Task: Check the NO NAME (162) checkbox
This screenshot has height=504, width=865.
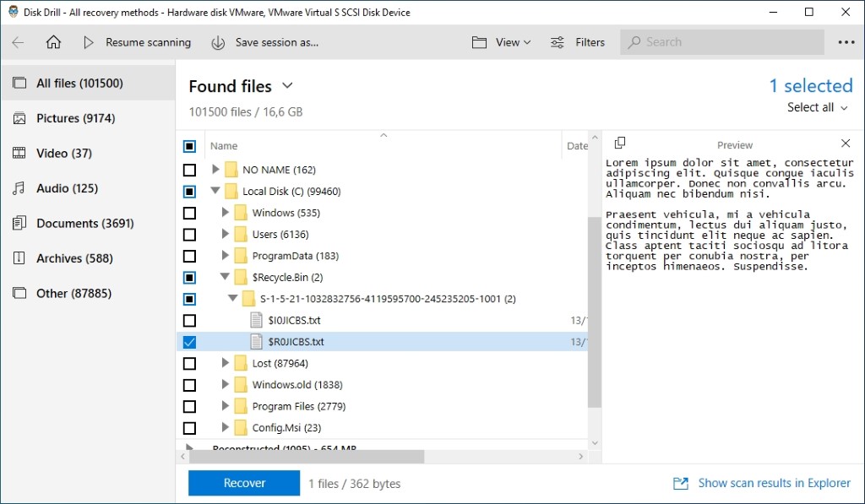Action: point(189,170)
